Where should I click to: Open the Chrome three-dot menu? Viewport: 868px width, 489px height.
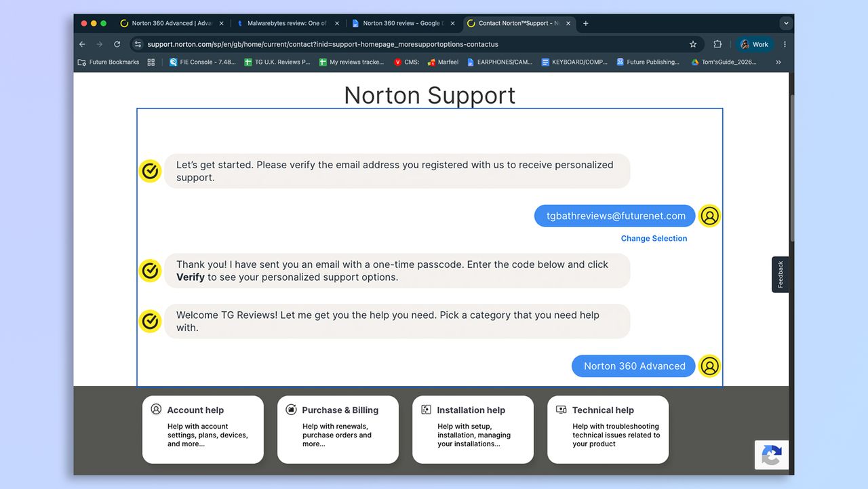coord(785,44)
